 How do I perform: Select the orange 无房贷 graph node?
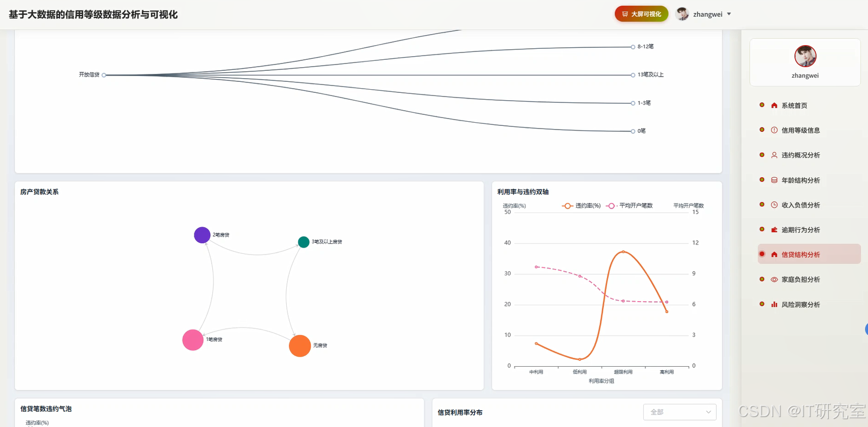[x=300, y=346]
